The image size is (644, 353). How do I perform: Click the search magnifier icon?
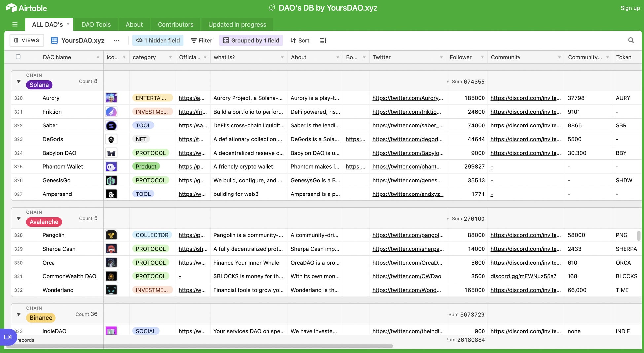click(631, 40)
